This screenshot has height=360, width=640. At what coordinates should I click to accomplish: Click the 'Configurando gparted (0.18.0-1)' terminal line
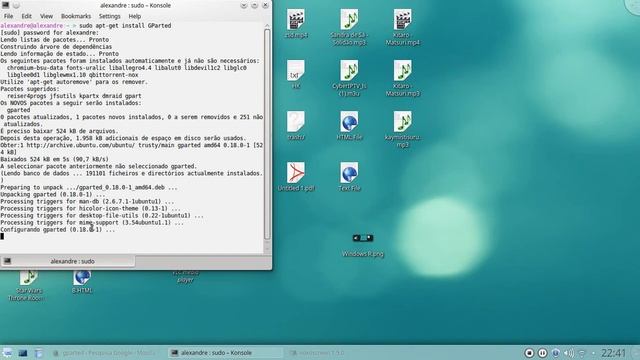[58, 230]
